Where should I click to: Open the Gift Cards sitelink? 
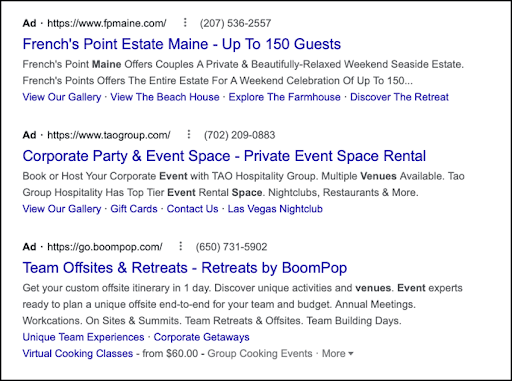134,209
